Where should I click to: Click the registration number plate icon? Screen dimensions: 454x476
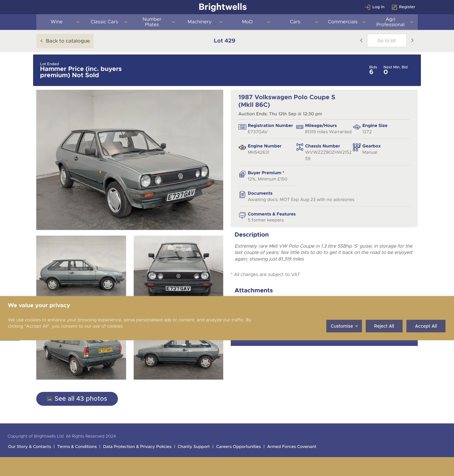click(x=242, y=127)
